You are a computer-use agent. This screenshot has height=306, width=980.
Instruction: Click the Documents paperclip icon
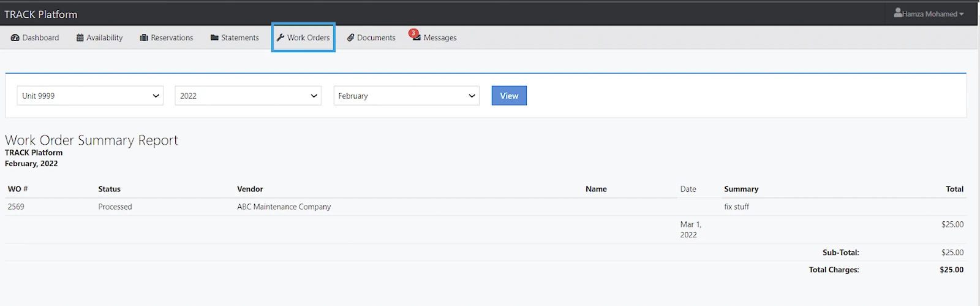(351, 38)
